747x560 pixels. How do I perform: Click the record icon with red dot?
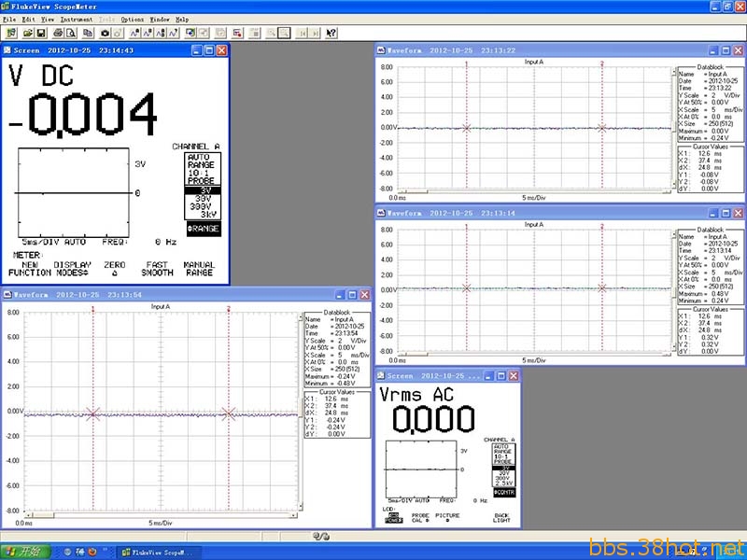[238, 33]
